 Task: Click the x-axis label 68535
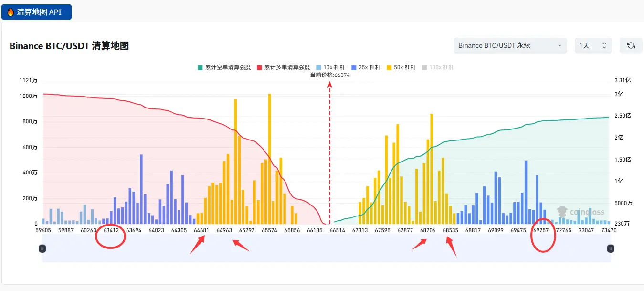point(451,230)
